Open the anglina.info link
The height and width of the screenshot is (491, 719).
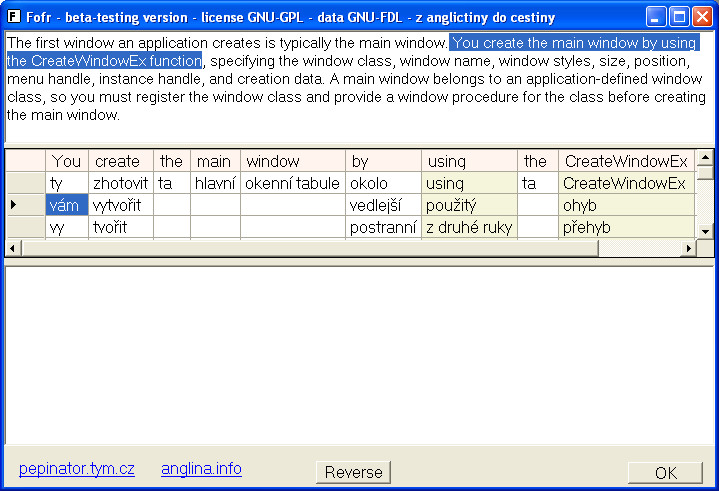pyautogui.click(x=201, y=469)
